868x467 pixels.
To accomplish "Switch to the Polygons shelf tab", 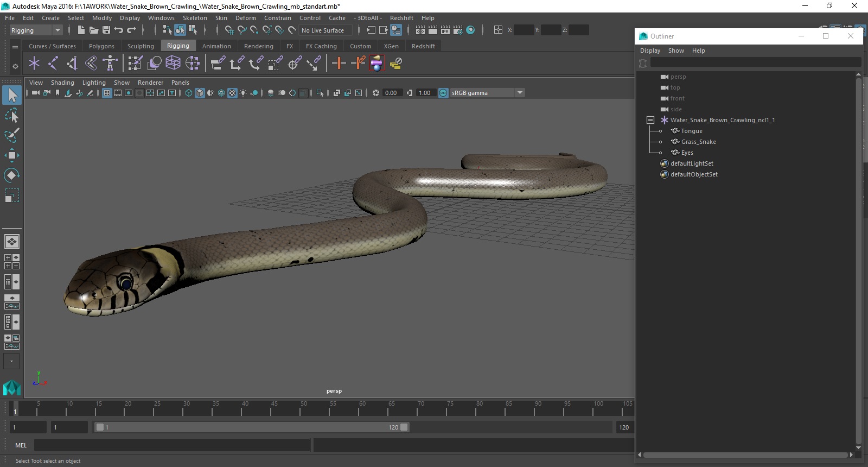I will (x=101, y=46).
